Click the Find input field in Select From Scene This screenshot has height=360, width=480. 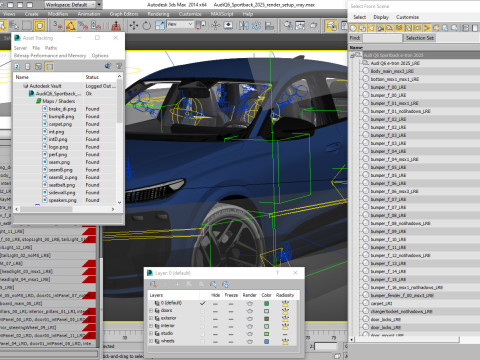pyautogui.click(x=382, y=38)
